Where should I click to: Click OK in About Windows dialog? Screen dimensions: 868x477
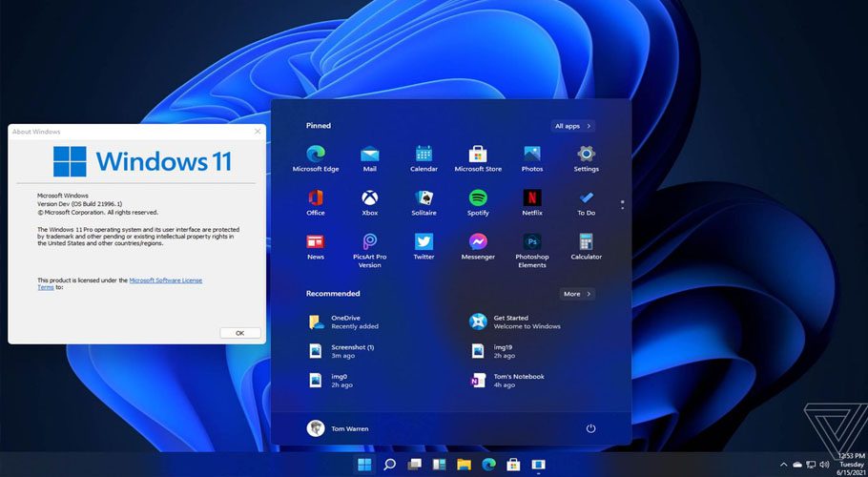pyautogui.click(x=239, y=333)
